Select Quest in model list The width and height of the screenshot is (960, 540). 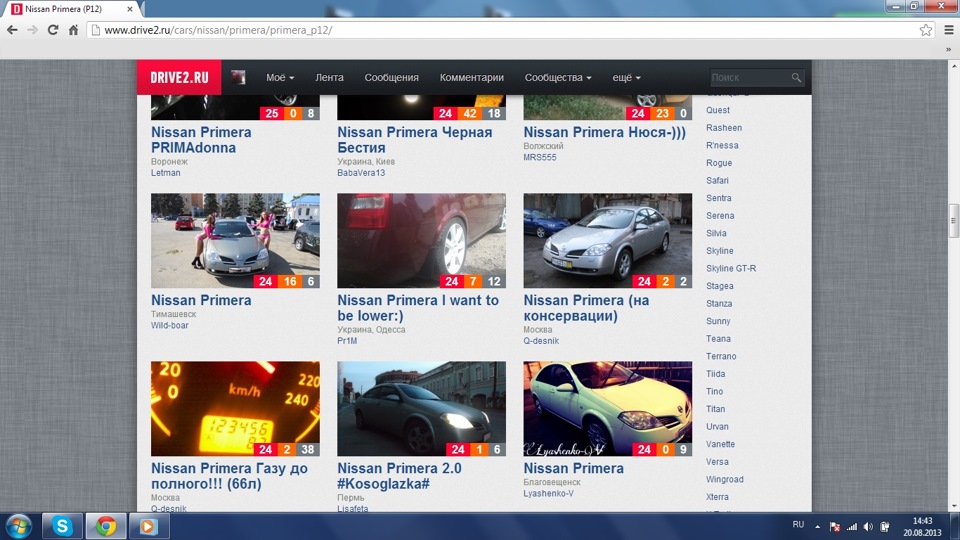click(718, 110)
